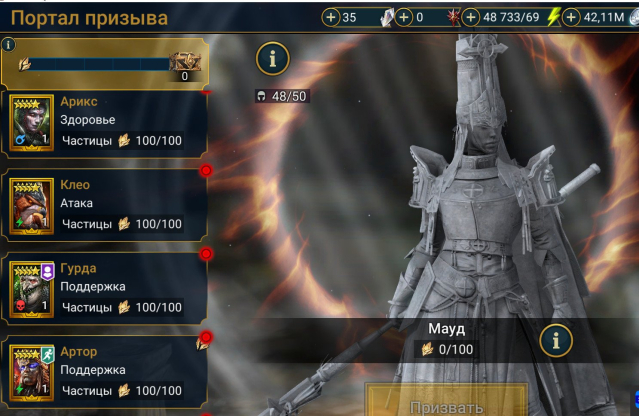Open Мауд champion info button
The image size is (639, 416).
tap(556, 341)
